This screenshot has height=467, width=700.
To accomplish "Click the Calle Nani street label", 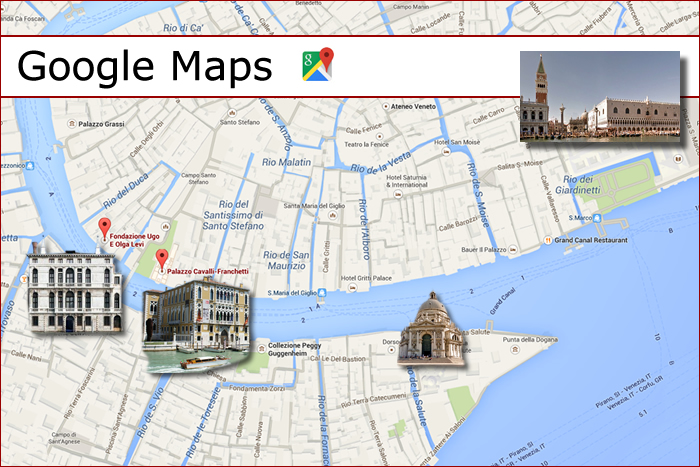I will [x=26, y=356].
